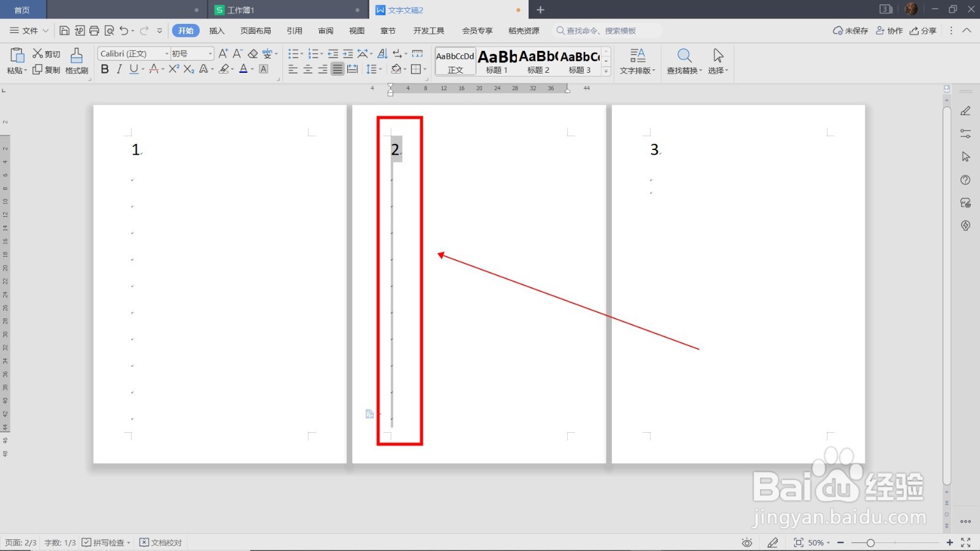Open 文档校对 document proofreading
Viewport: 980px width, 551px height.
pos(160,542)
